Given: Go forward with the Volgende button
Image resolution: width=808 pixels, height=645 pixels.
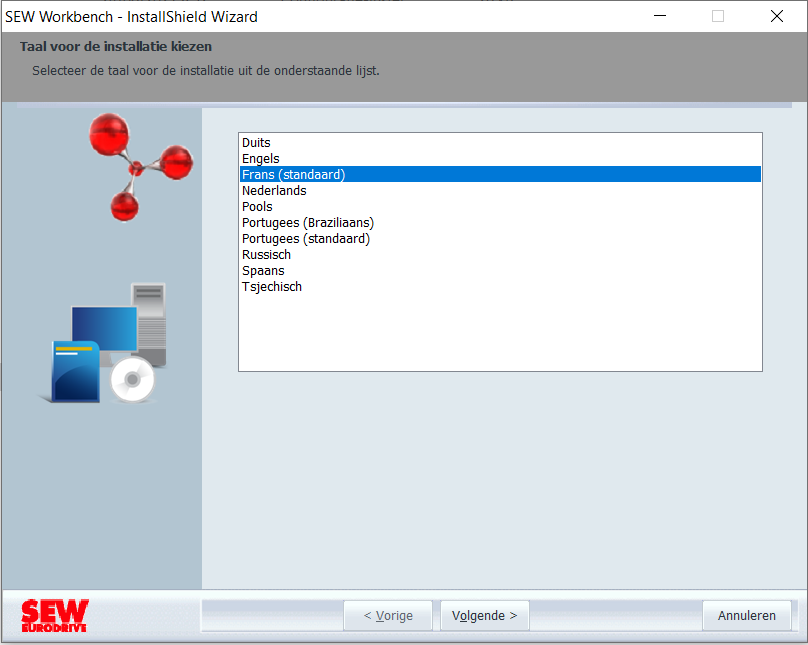Looking at the screenshot, I should (x=484, y=616).
